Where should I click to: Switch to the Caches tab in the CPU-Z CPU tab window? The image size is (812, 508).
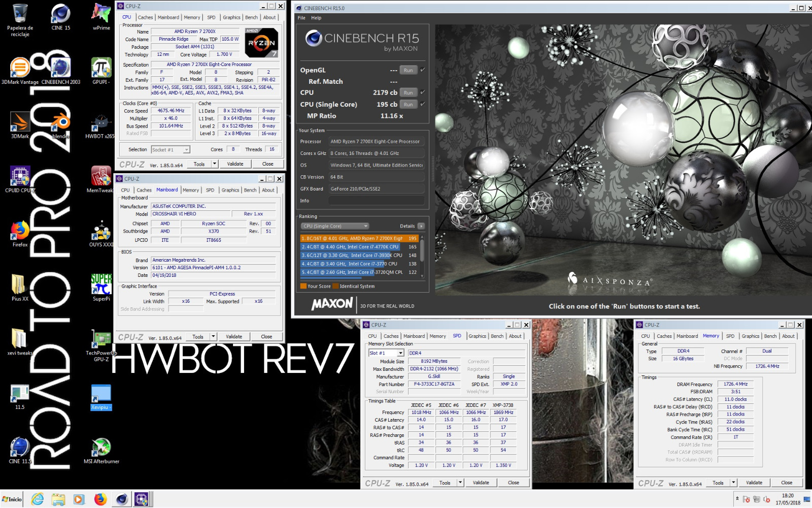point(145,17)
